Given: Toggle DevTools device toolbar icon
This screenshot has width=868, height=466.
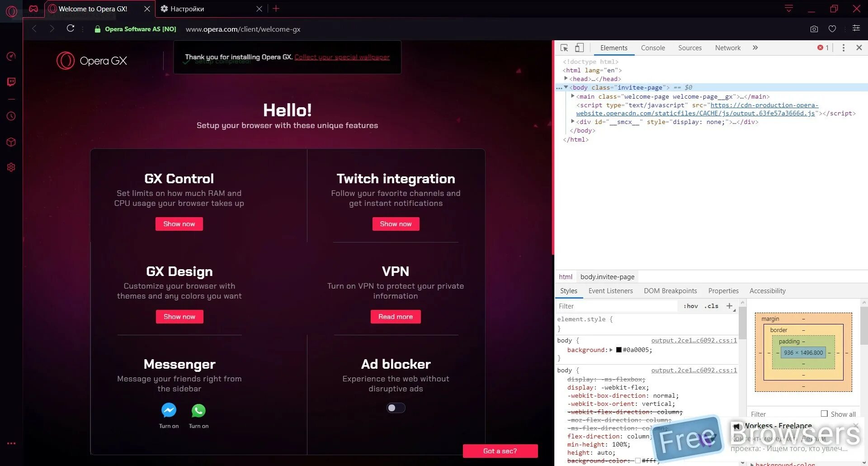Looking at the screenshot, I should 579,48.
